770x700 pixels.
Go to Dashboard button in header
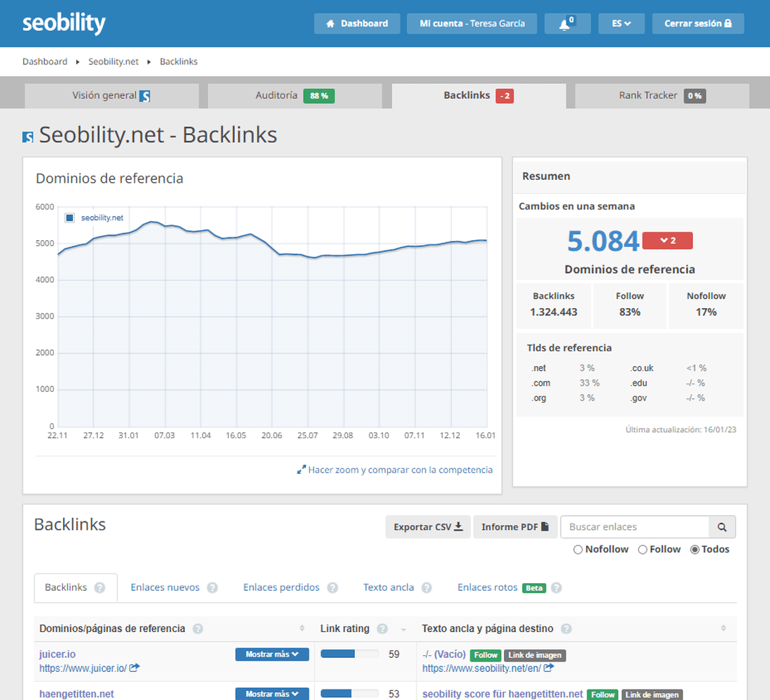(x=357, y=24)
